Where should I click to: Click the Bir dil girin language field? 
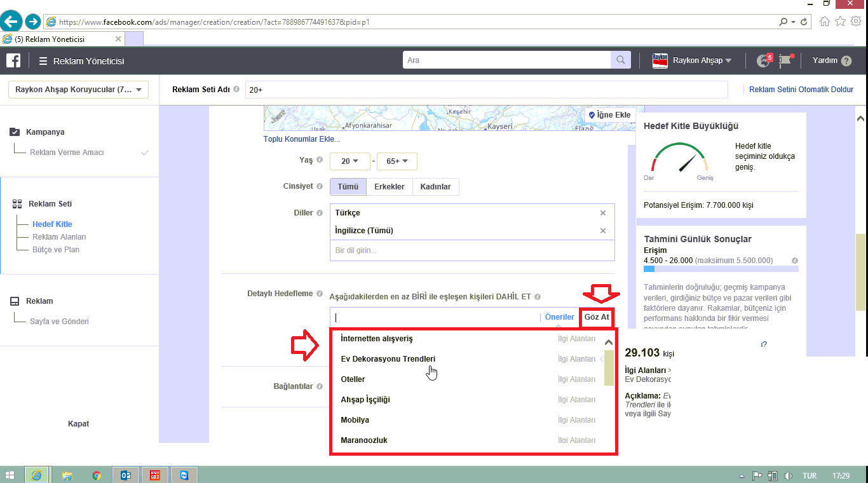pyautogui.click(x=472, y=250)
